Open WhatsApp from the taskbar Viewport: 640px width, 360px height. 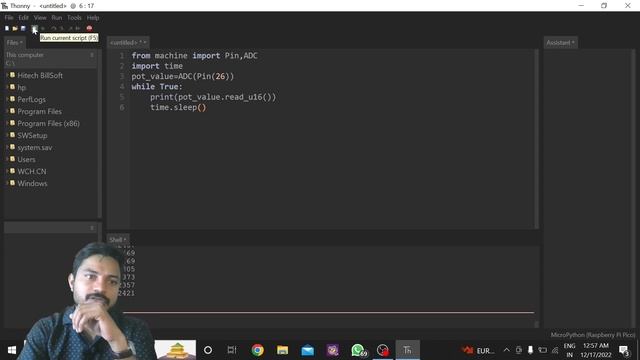pos(358,350)
